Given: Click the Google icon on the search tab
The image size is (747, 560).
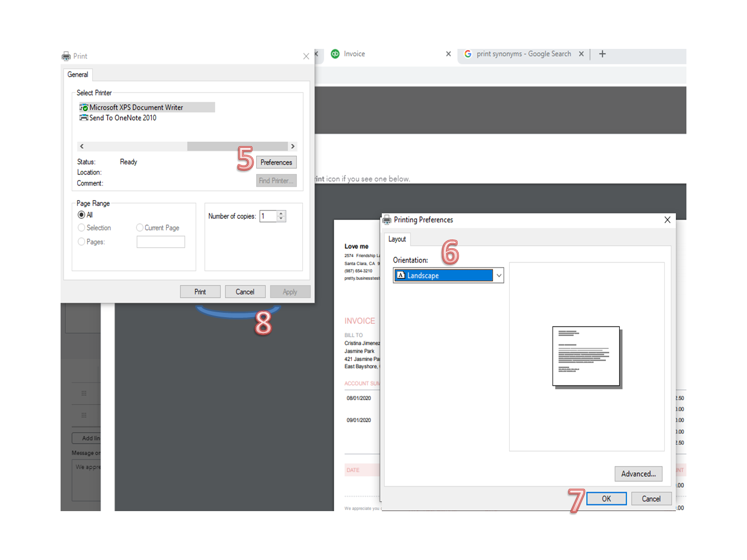Looking at the screenshot, I should (x=468, y=53).
